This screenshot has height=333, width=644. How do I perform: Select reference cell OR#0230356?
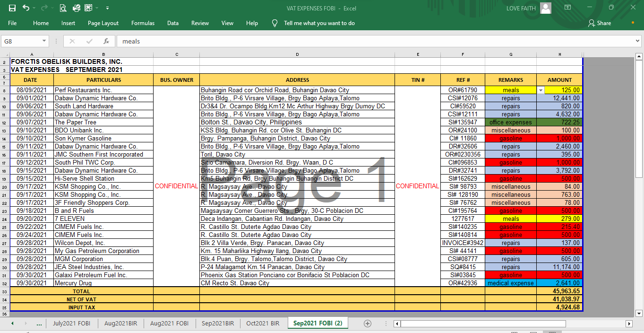tap(463, 154)
